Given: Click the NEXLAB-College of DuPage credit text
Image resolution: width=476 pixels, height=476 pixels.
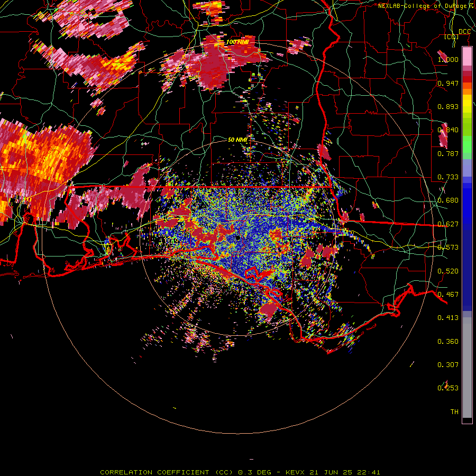Looking at the screenshot, I should pyautogui.click(x=426, y=6).
